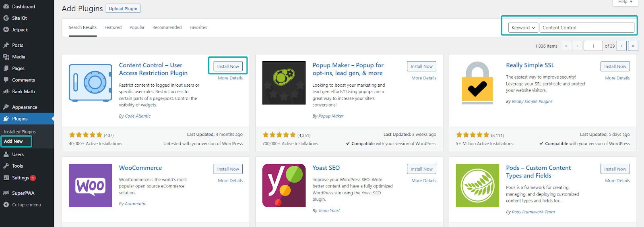
Task: Open the Yoast SEO title link
Action: [326, 168]
